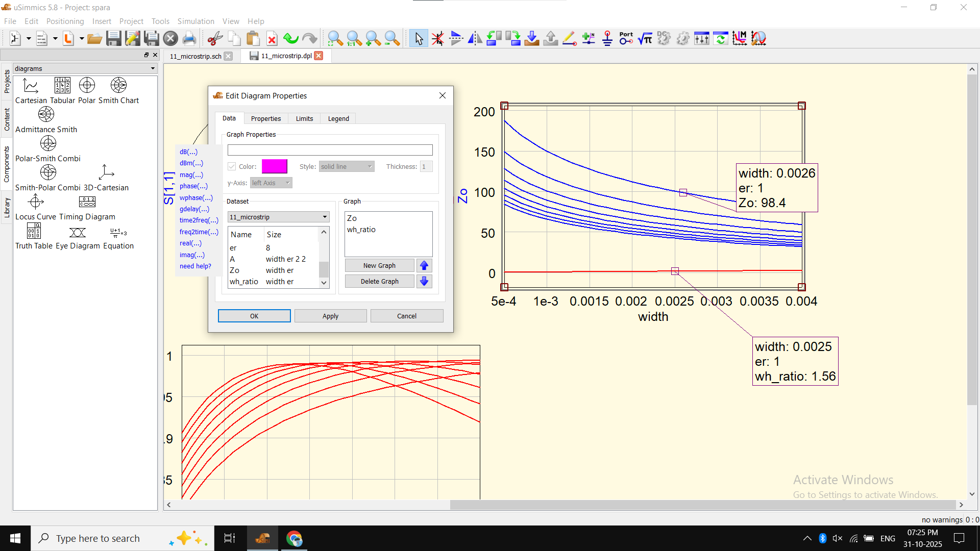
Task: Click the Insert Equation sqrt-pi icon
Action: tap(645, 38)
